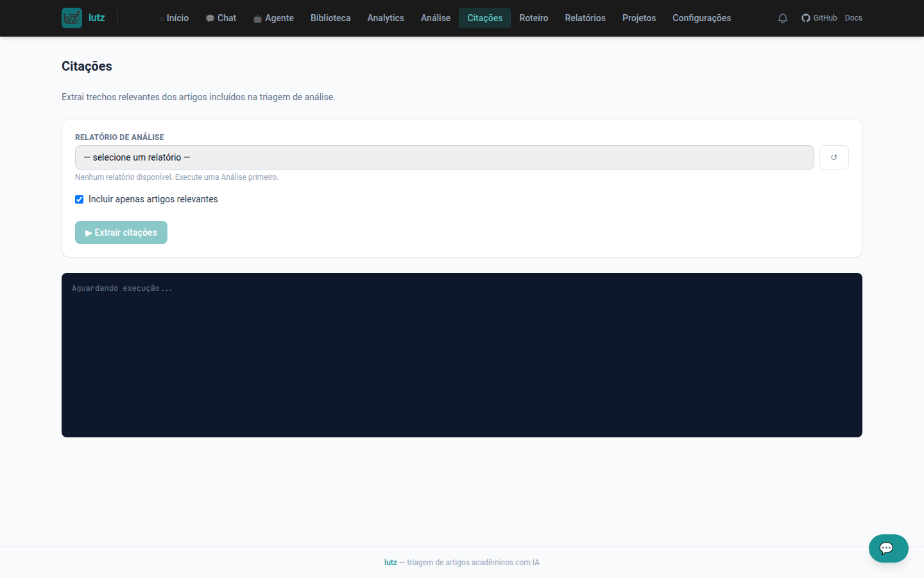This screenshot has height=578, width=924.
Task: Go to Início home page
Action: [x=174, y=18]
